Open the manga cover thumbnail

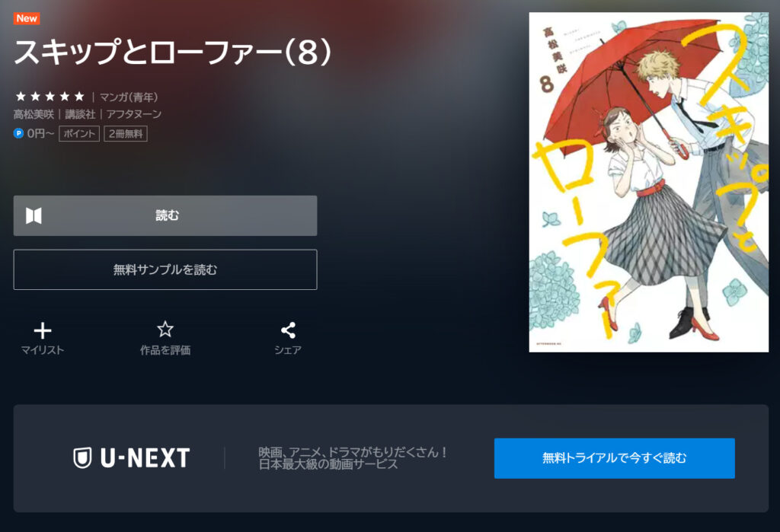(649, 182)
